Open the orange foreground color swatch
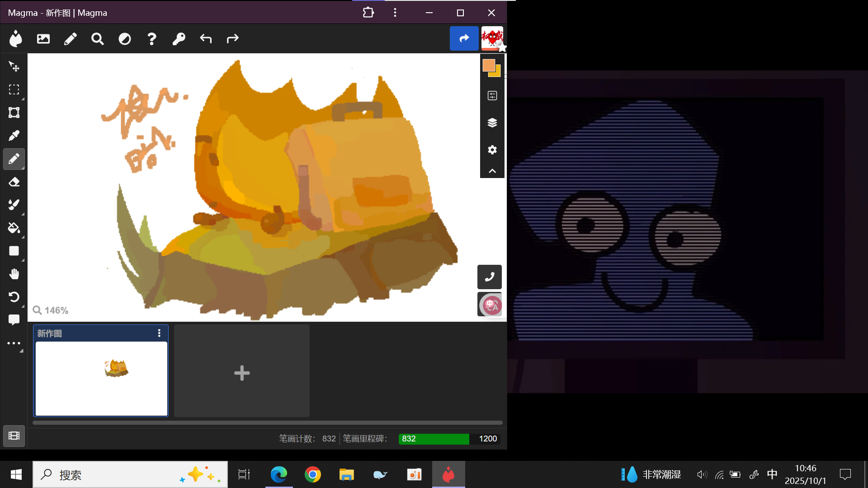 (x=488, y=66)
